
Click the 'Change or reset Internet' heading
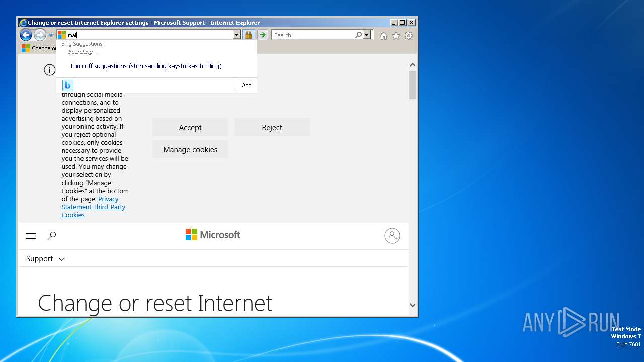click(155, 303)
